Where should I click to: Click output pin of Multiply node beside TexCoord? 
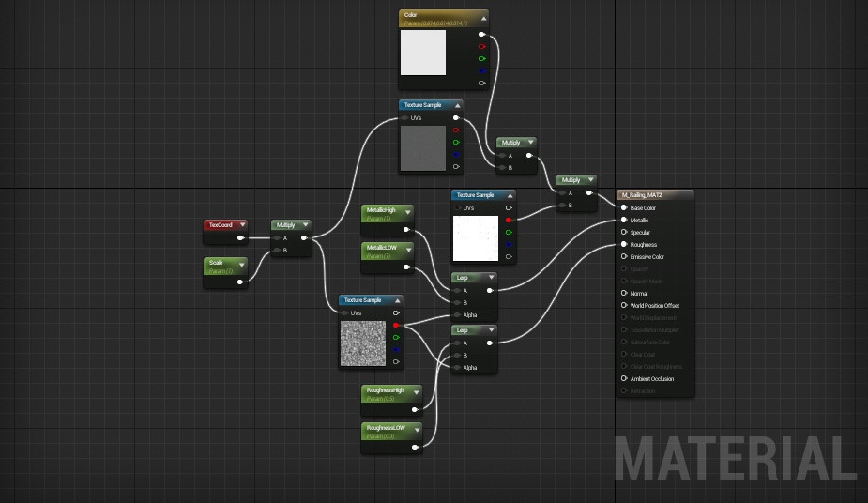coord(304,238)
